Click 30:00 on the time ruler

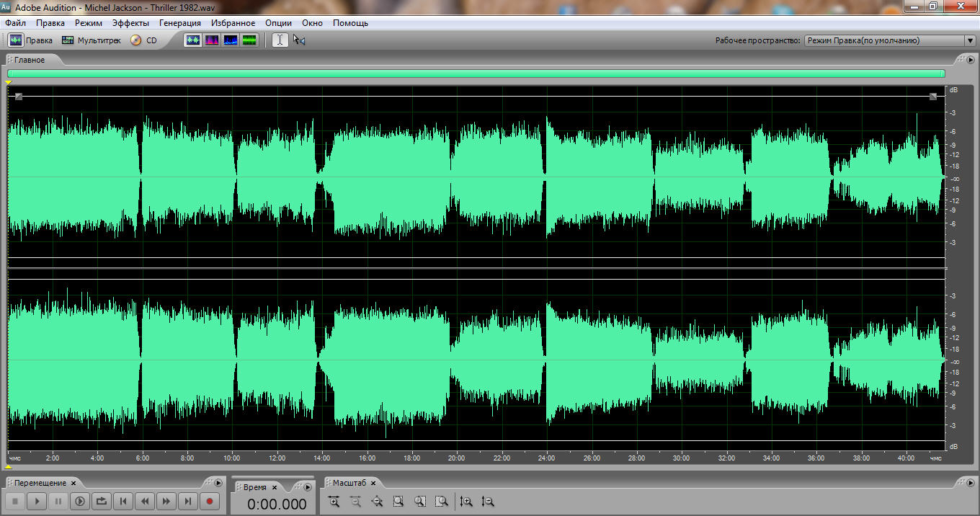[x=681, y=458]
